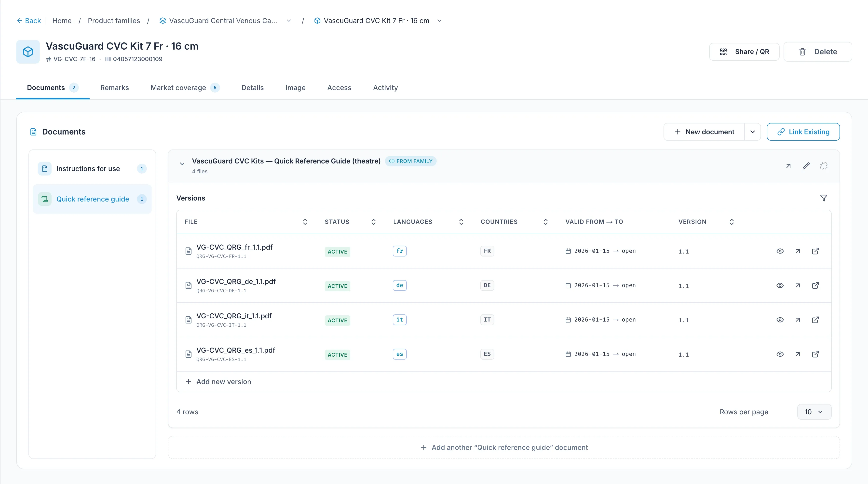Click the file icon of VG-CVC_QRG_it_1.1.pdf

(x=189, y=320)
